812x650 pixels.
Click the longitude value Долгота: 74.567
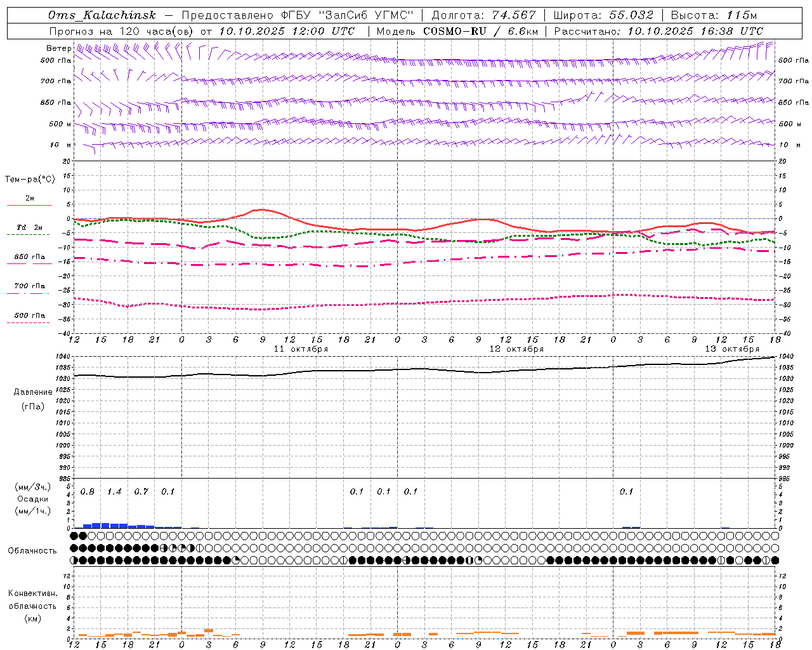[483, 15]
